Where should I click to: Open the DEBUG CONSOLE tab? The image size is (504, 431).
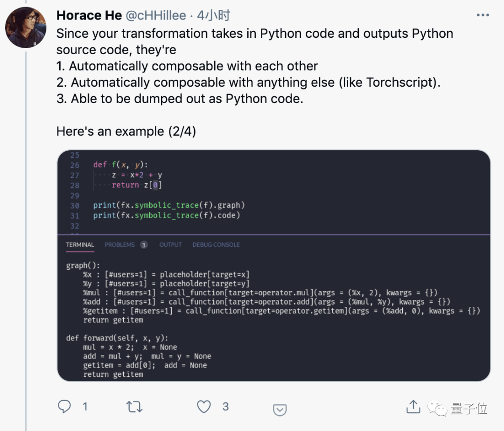[216, 244]
